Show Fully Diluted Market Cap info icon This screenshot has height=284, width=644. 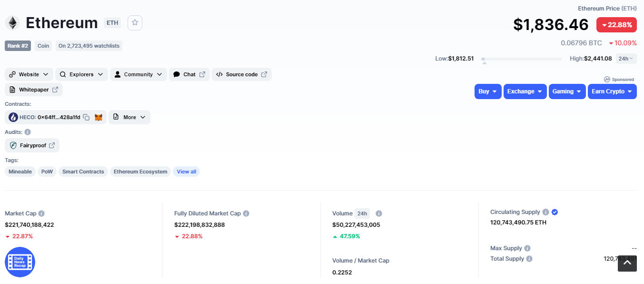coord(246,213)
